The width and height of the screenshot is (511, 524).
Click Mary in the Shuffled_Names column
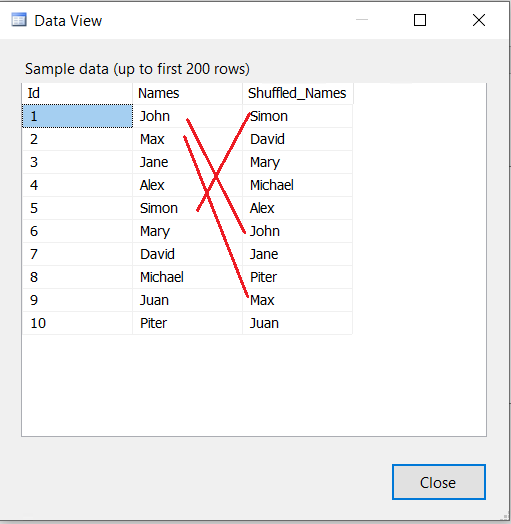coord(297,162)
